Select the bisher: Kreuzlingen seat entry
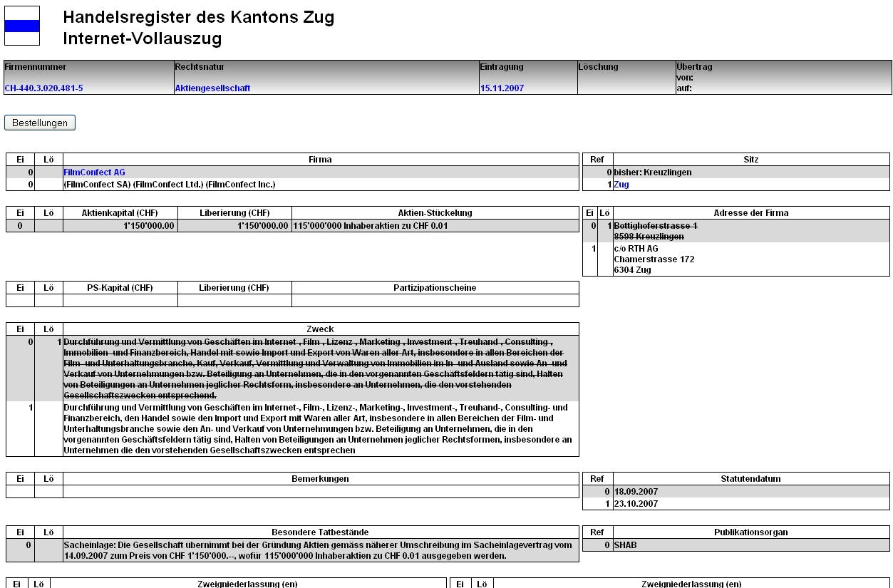Screen dimensions: 893x588 [x=652, y=172]
